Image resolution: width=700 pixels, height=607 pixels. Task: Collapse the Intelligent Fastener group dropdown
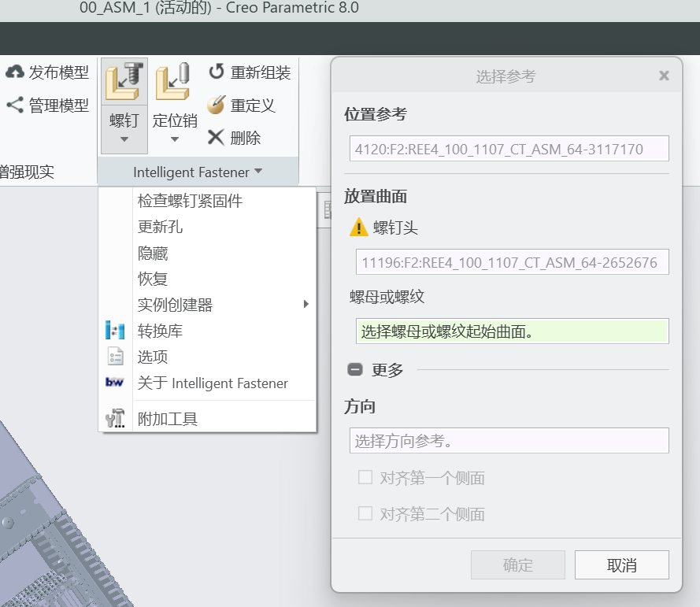pyautogui.click(x=258, y=171)
